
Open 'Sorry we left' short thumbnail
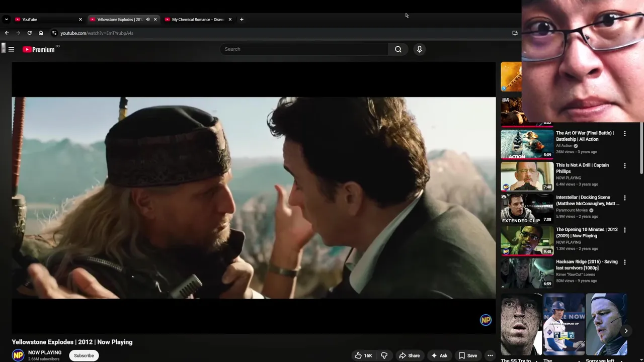pos(607,325)
